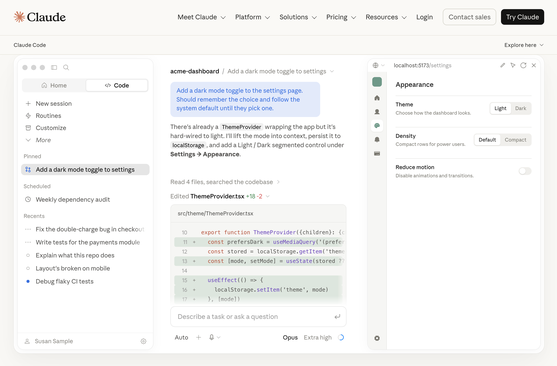Click the home icon in dashboard sidebar
Image resolution: width=557 pixels, height=366 pixels.
(377, 98)
